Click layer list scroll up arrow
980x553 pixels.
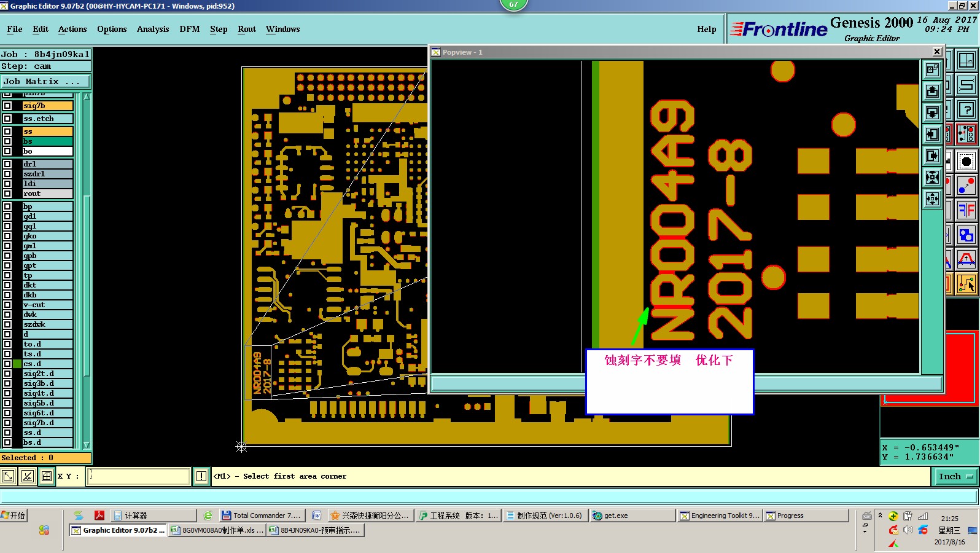[87, 97]
